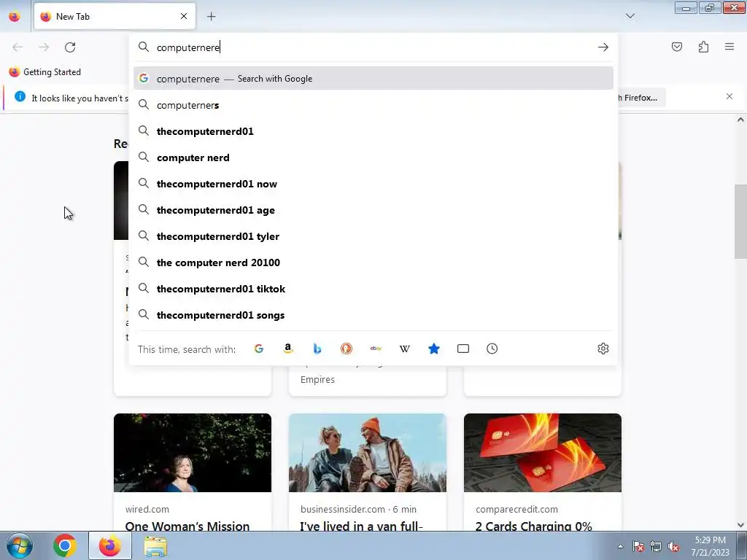Click scrollbar up arrow
The width and height of the screenshot is (747, 560).
(x=740, y=120)
